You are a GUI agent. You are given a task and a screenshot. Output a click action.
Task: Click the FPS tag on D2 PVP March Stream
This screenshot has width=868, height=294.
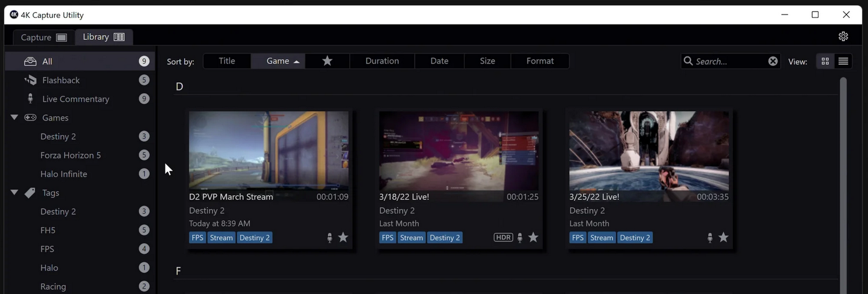pos(197,238)
